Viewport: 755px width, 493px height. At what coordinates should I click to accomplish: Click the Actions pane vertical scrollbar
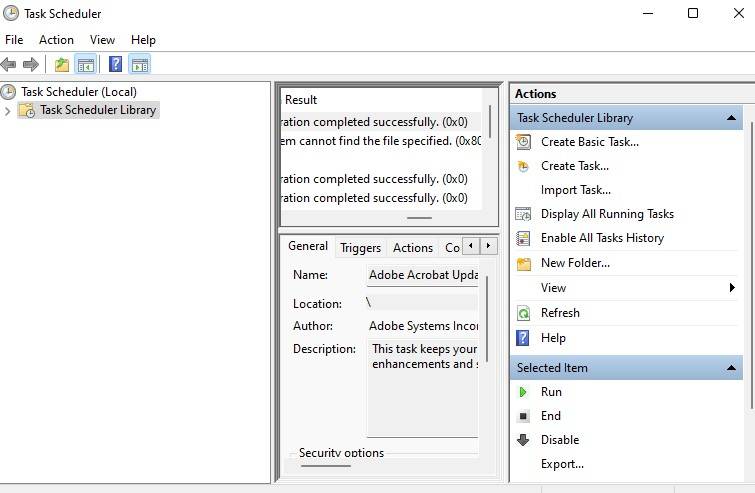pyautogui.click(x=752, y=266)
